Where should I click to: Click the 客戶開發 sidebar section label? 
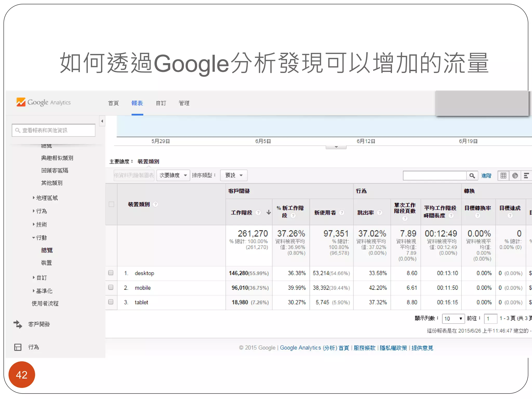[x=39, y=324]
